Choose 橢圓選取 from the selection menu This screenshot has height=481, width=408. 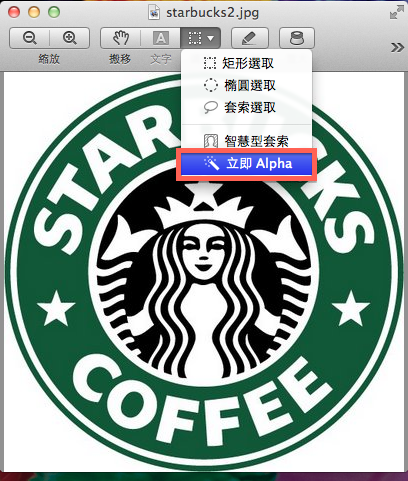tap(246, 85)
